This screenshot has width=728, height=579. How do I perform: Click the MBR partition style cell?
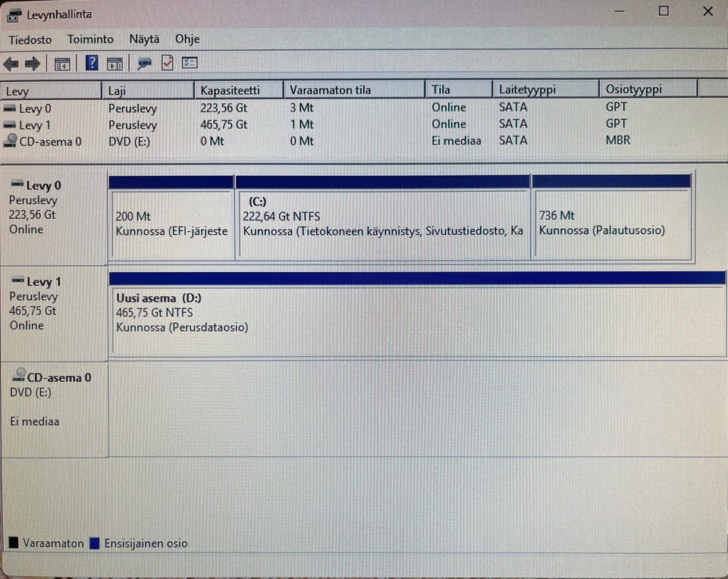618,140
